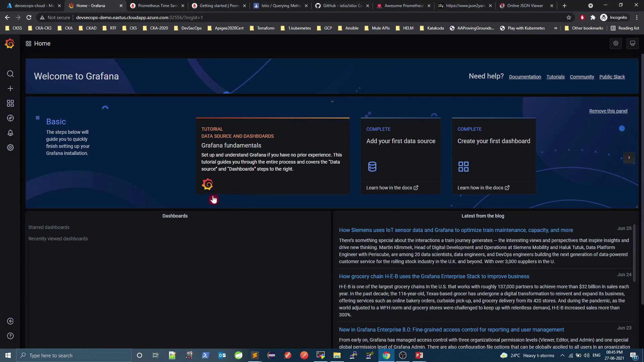The image size is (644, 362).
Task: Open the Explore compass icon
Action: click(x=10, y=118)
